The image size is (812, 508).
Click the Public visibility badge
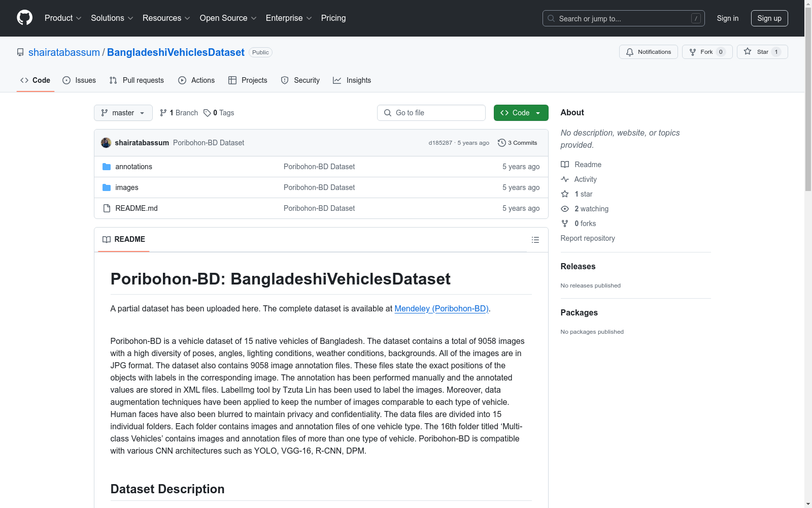coord(260,52)
